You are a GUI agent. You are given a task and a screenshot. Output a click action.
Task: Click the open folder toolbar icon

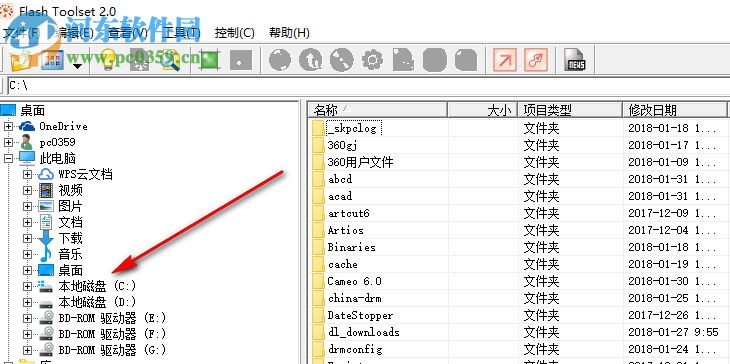pyautogui.click(x=20, y=61)
